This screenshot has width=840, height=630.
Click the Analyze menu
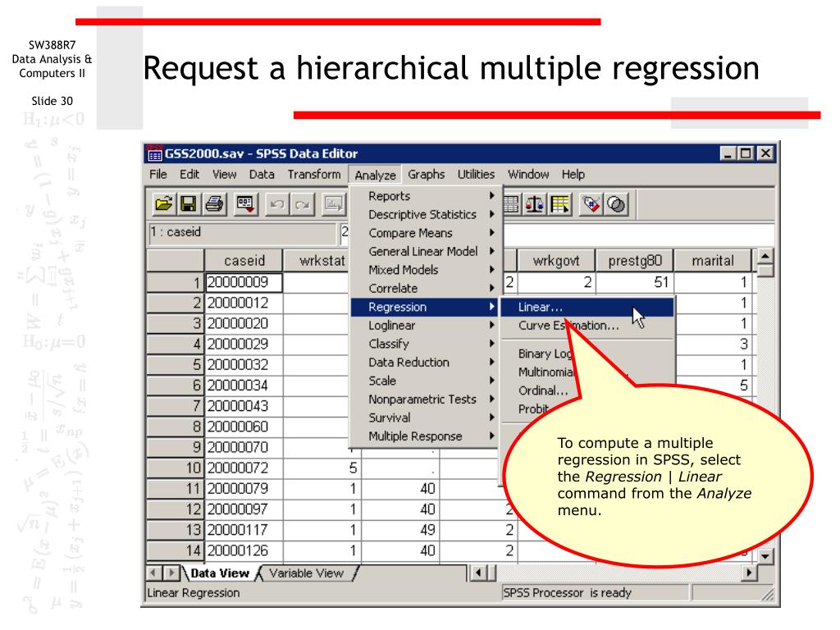click(375, 176)
